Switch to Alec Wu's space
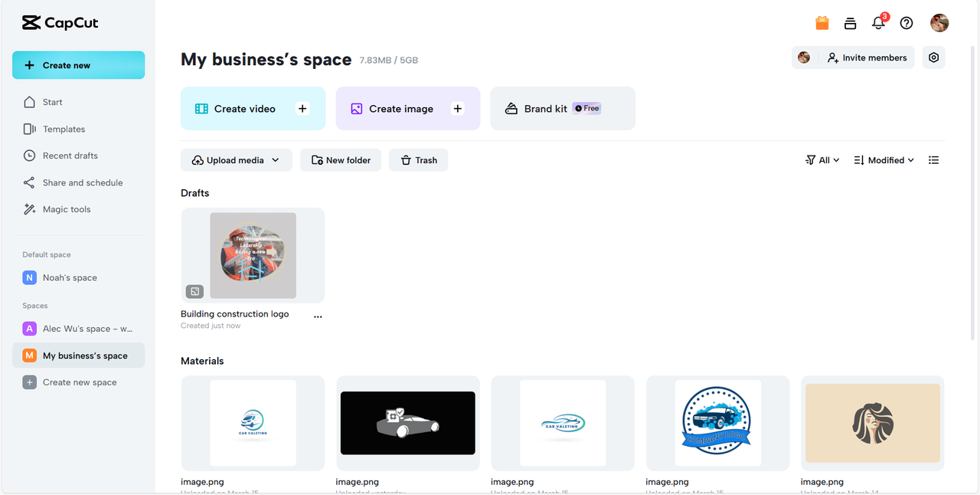The image size is (980, 495). 78,329
